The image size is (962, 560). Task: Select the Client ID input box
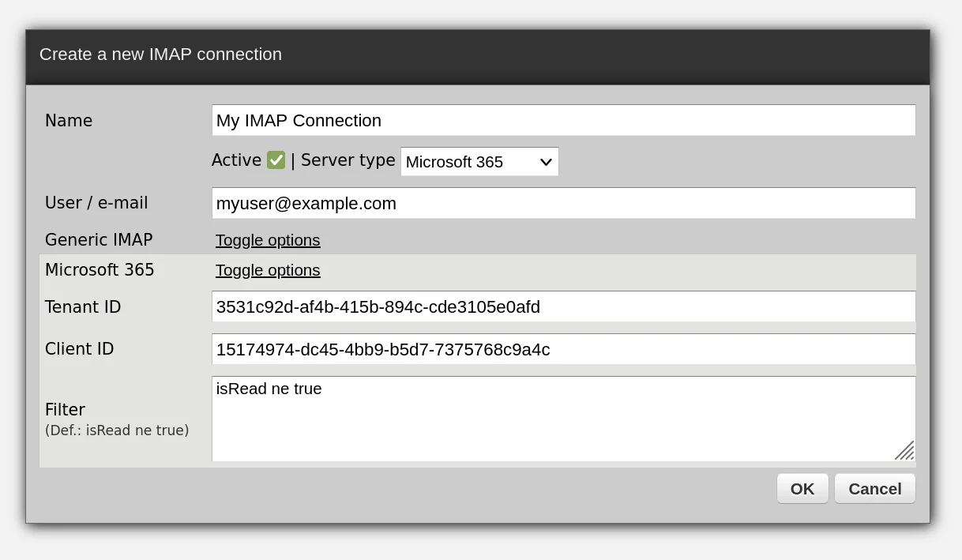[x=563, y=349]
